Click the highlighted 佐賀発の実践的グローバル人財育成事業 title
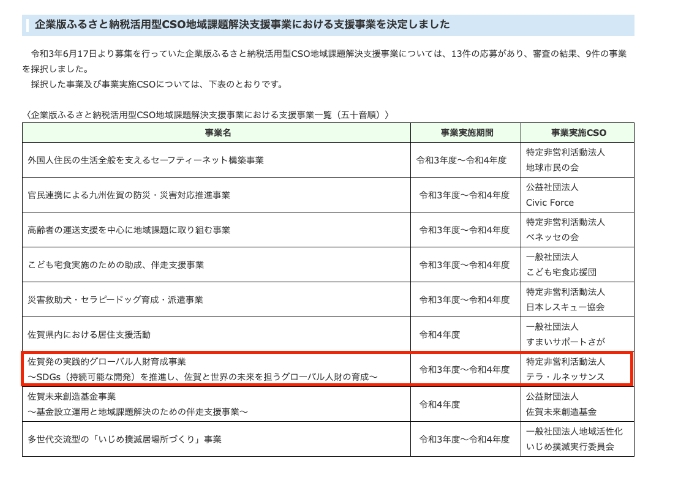This screenshot has height=480, width=680. [x=106, y=361]
